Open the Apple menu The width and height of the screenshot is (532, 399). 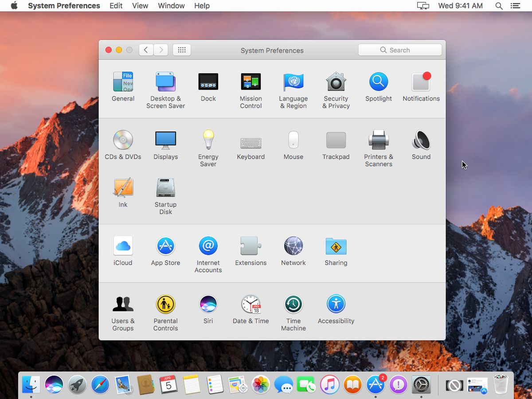[x=14, y=6]
